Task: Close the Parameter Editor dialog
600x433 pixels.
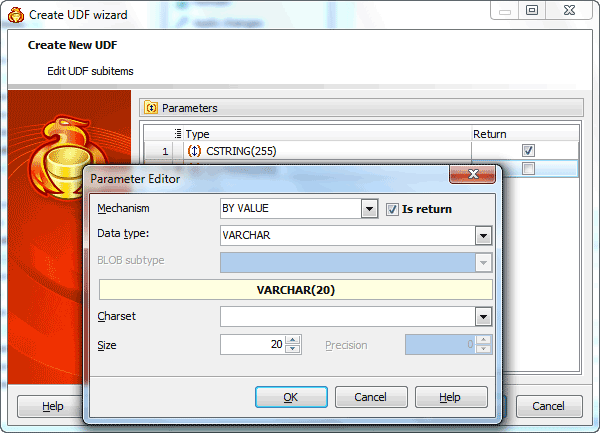Action: coord(473,174)
